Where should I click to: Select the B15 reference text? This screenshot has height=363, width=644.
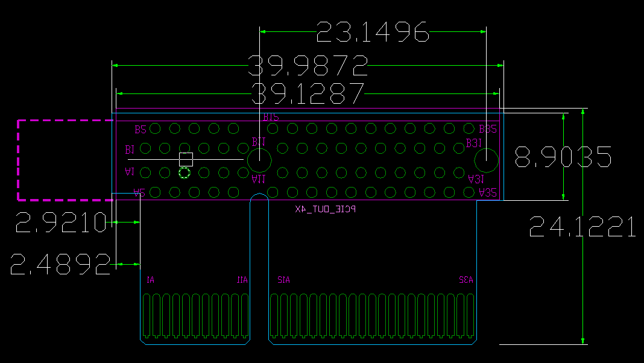pyautogui.click(x=271, y=116)
